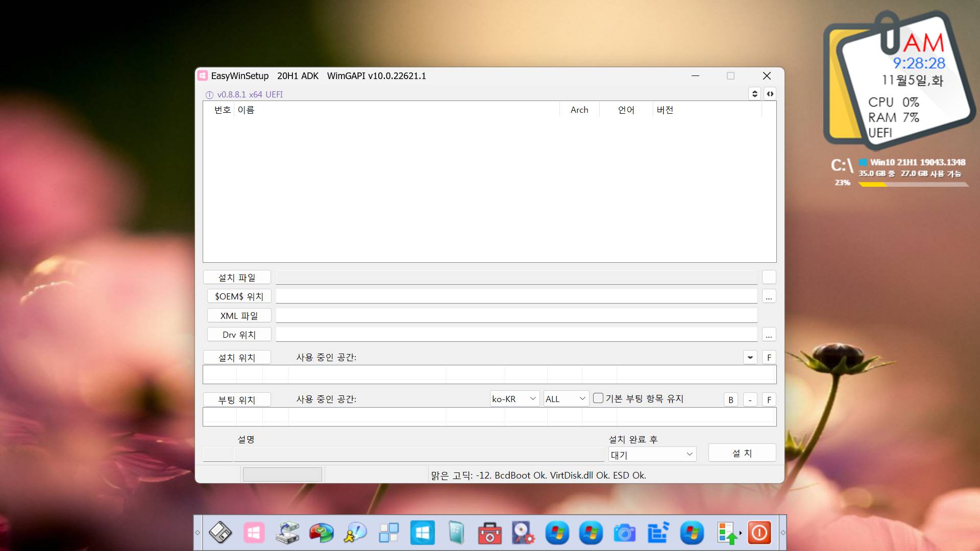The width and height of the screenshot is (980, 551).
Task: Browse for $OEM$ folder with the ... button
Action: [769, 296]
